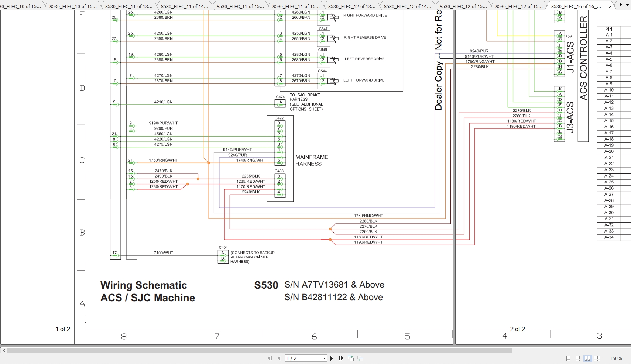Switch to the S530_ELEC_11-of-14 tab
Viewport: 631px width, 364px height.
click(x=185, y=6)
